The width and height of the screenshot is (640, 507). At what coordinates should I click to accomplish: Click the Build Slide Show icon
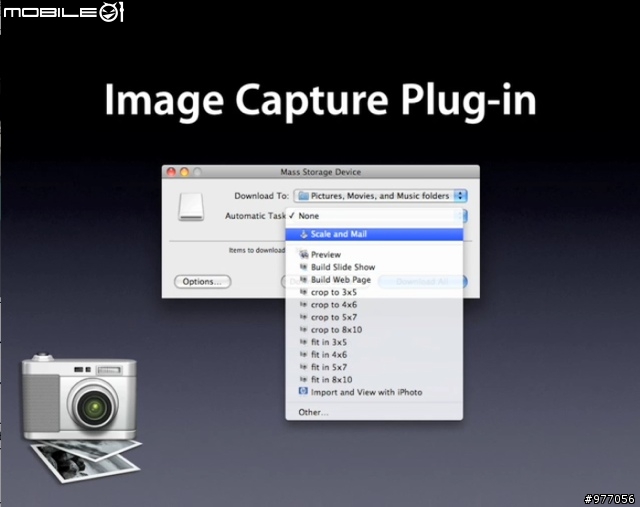[303, 267]
